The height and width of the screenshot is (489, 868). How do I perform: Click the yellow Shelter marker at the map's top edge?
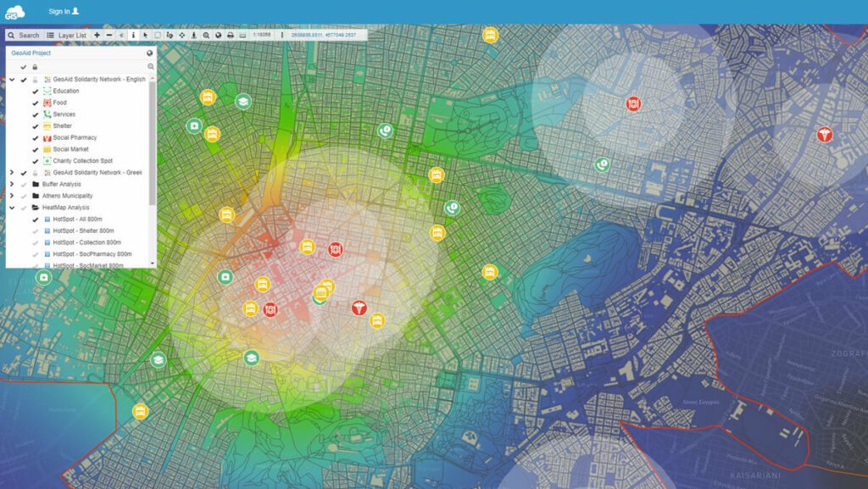coord(490,35)
